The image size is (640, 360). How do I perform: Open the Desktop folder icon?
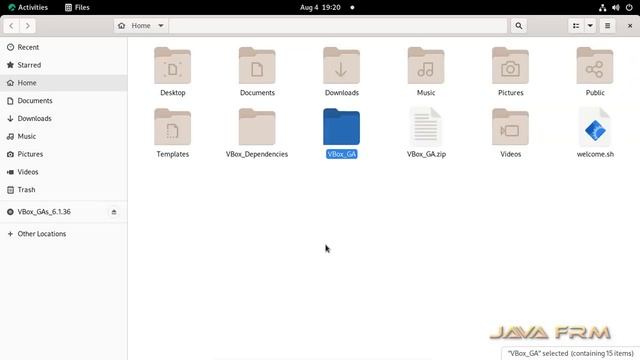tap(173, 66)
